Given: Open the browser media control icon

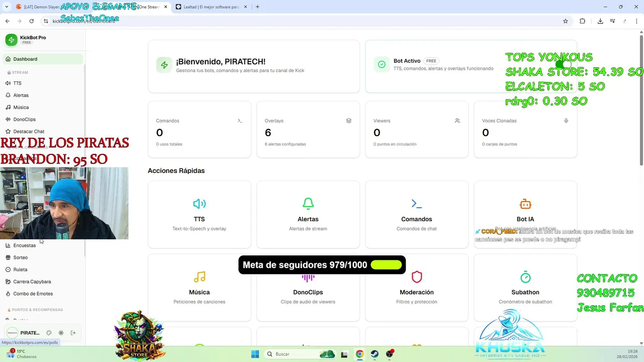Looking at the screenshot, I should click(612, 21).
